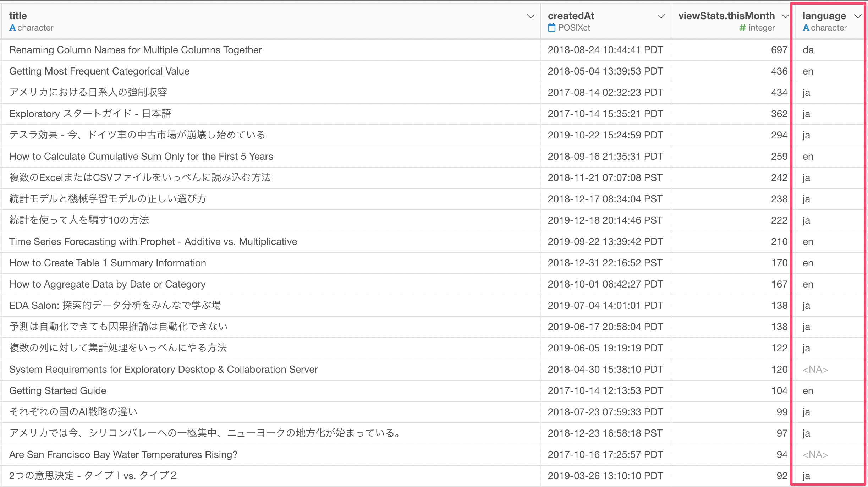868x487 pixels.
Task: Open the language column dropdown chevron
Action: pyautogui.click(x=858, y=16)
